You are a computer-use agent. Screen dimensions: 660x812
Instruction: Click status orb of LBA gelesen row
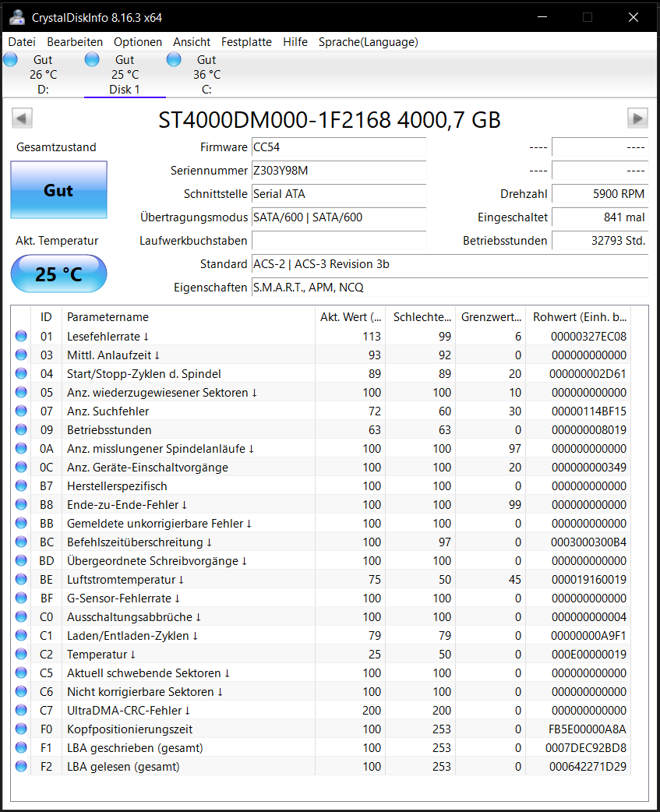tap(21, 766)
